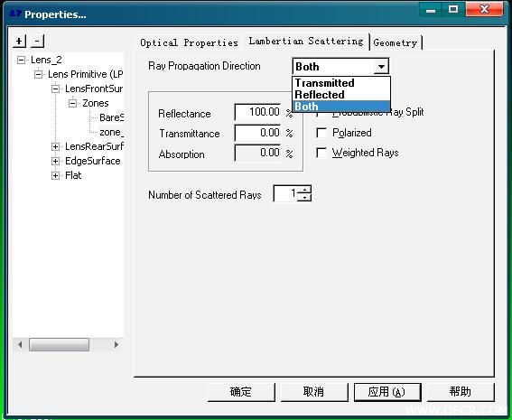The image size is (512, 420).
Task: Click the minus collapse-all tree button
Action: click(x=37, y=42)
